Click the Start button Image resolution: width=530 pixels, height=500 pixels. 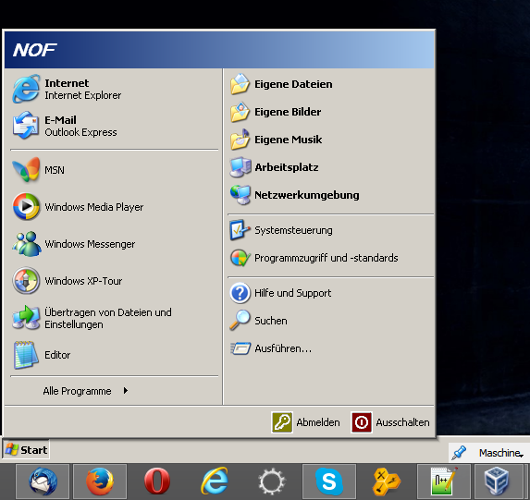pyautogui.click(x=26, y=450)
